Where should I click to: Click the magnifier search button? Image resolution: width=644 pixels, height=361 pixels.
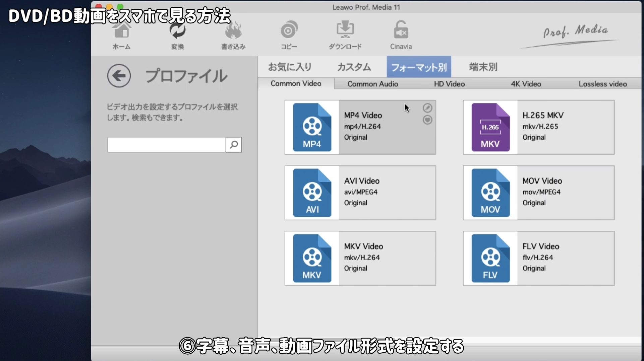pos(234,145)
